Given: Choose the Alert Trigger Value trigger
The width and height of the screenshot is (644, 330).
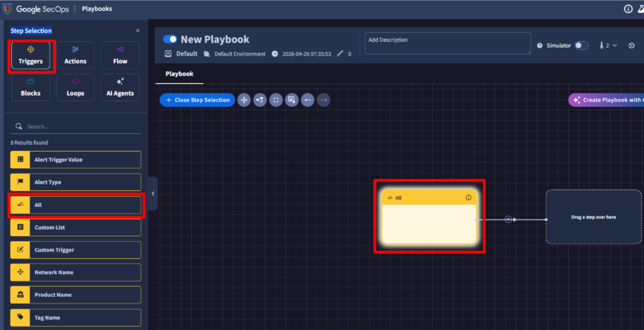Looking at the screenshot, I should 75,160.
